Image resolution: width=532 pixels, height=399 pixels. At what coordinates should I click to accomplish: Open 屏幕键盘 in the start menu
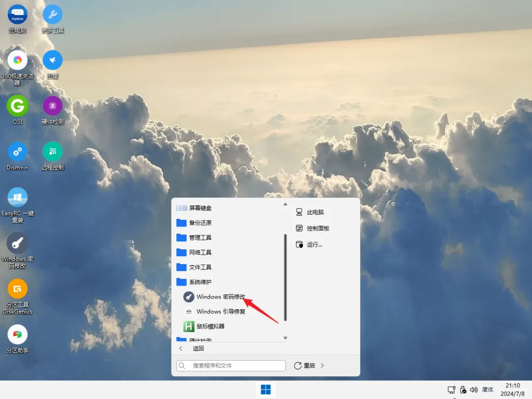point(229,208)
